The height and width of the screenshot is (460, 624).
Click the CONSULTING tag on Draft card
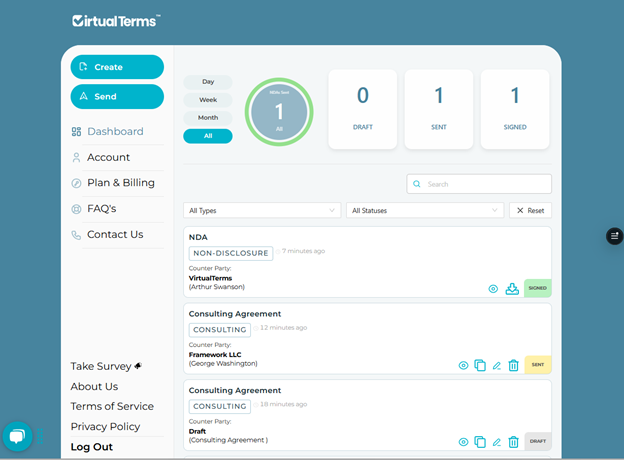point(220,406)
